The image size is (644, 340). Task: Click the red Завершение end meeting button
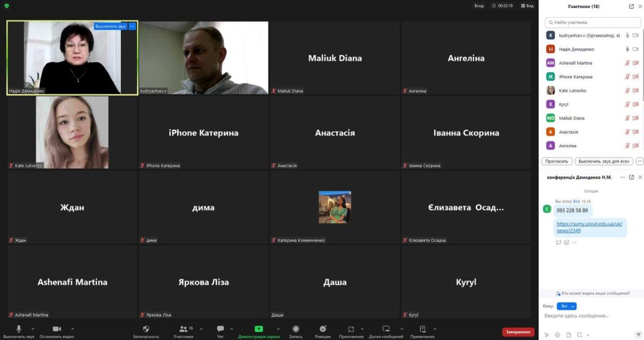tap(518, 332)
